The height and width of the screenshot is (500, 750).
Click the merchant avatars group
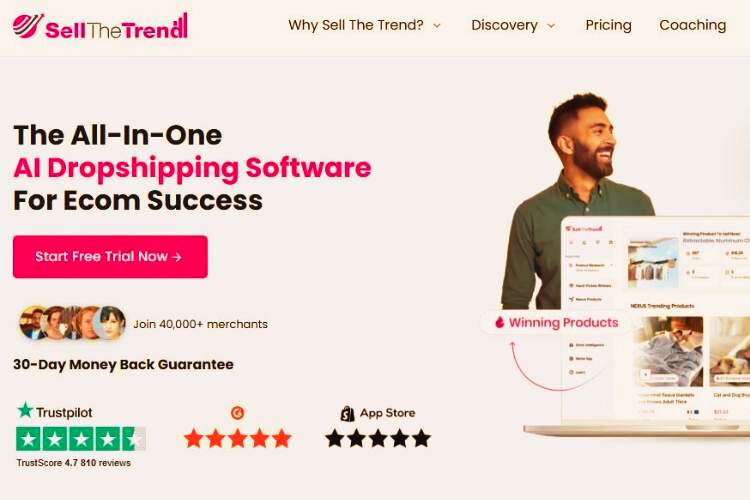point(73,323)
